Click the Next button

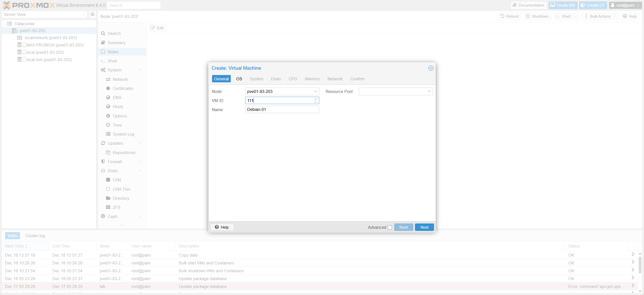[x=424, y=227]
